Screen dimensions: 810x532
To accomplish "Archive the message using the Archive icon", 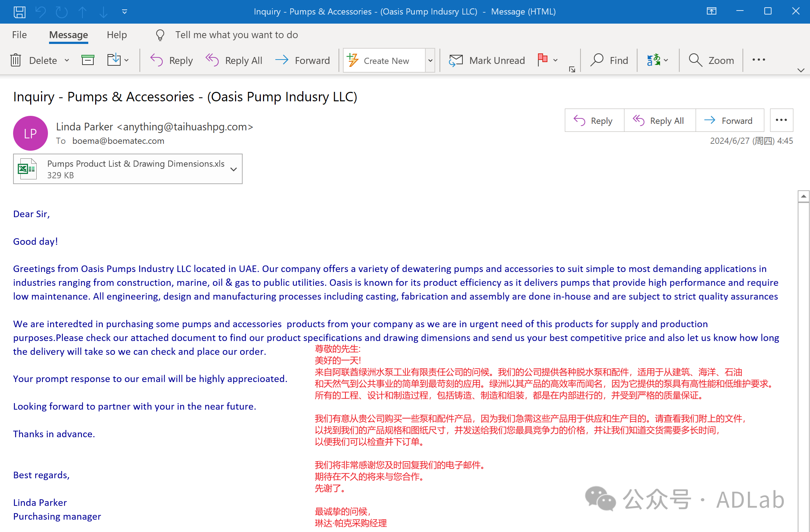I will pyautogui.click(x=88, y=60).
